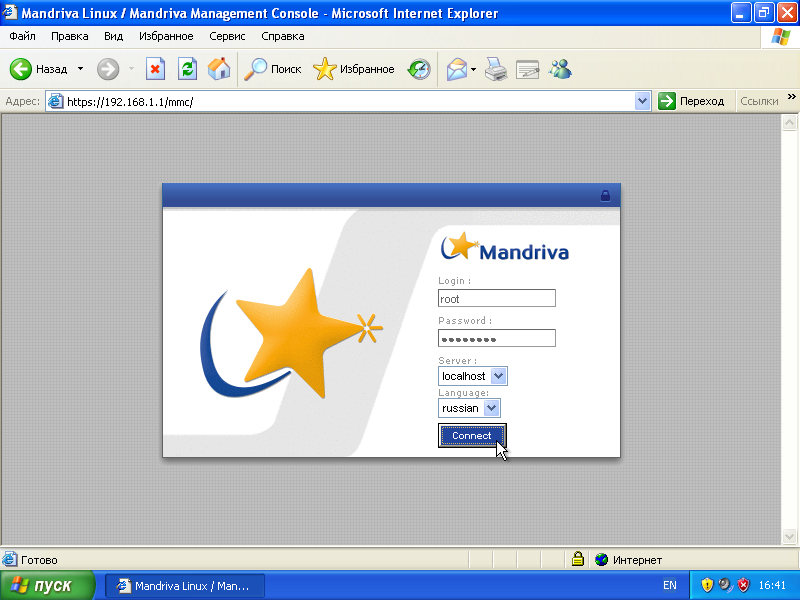Open the Файл menu
The height and width of the screenshot is (600, 800).
click(x=22, y=36)
